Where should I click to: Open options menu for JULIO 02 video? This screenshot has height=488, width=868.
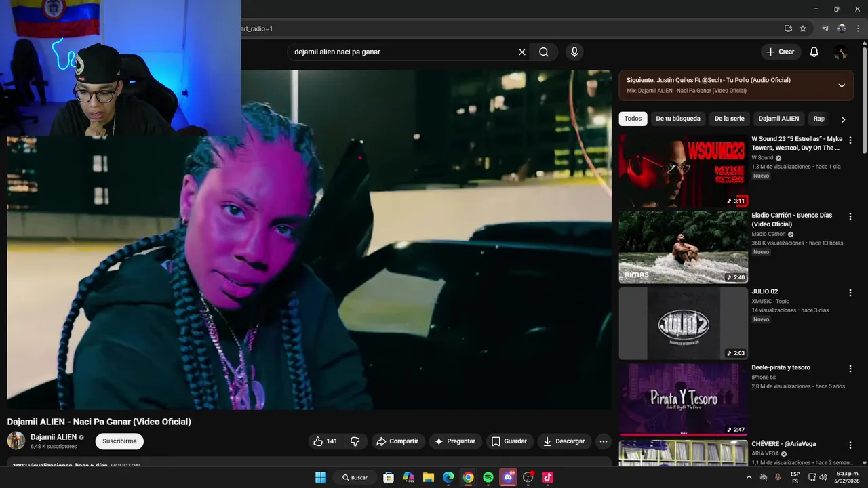850,293
